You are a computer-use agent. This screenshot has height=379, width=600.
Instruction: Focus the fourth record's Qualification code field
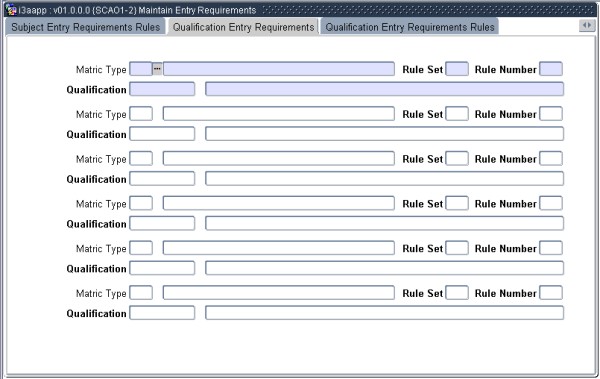tap(162, 224)
